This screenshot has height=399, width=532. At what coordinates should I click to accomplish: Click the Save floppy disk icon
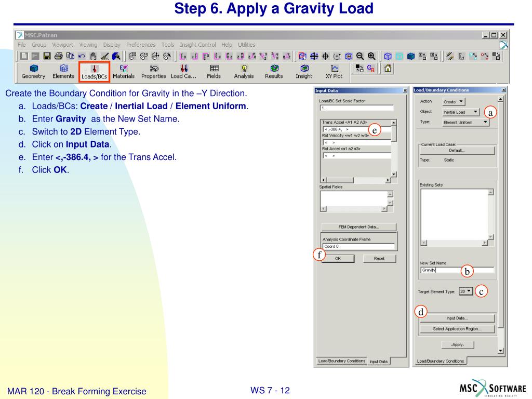click(47, 56)
